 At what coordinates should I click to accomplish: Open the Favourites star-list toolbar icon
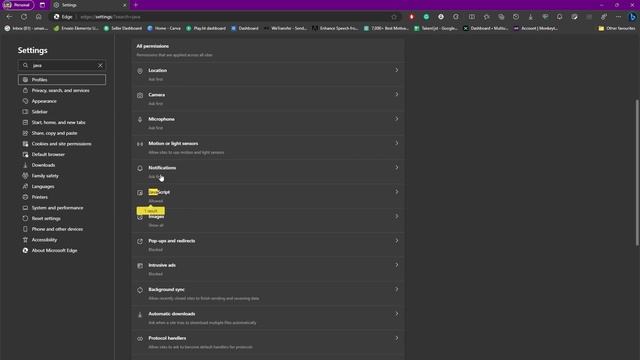[487, 17]
